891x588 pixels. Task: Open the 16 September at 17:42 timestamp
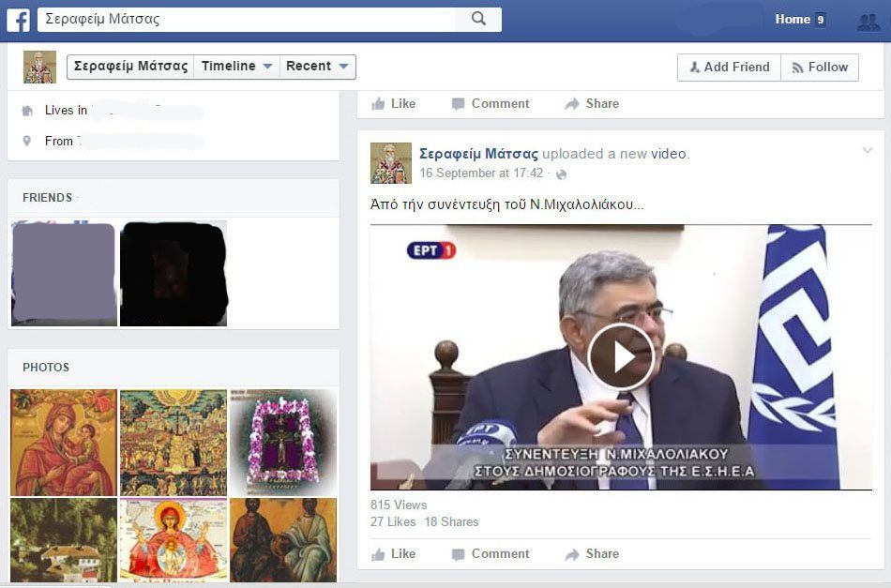[481, 173]
